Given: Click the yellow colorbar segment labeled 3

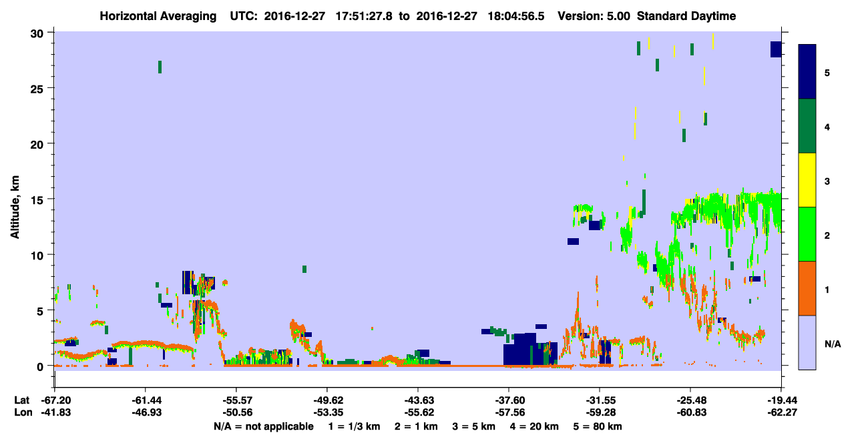Looking at the screenshot, I should tap(807, 180).
